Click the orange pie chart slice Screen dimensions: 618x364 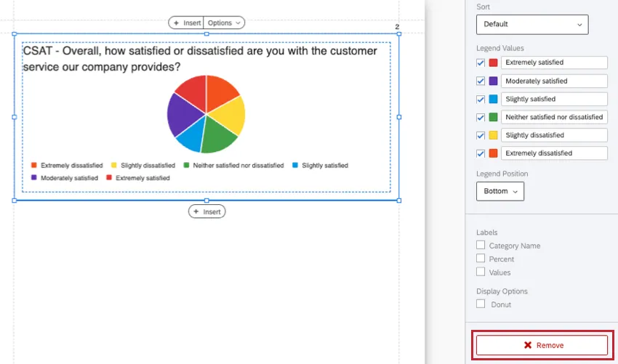point(220,92)
